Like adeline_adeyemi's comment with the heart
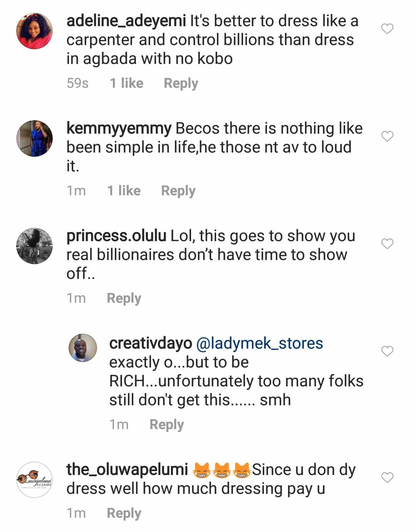416x532 pixels. (387, 29)
